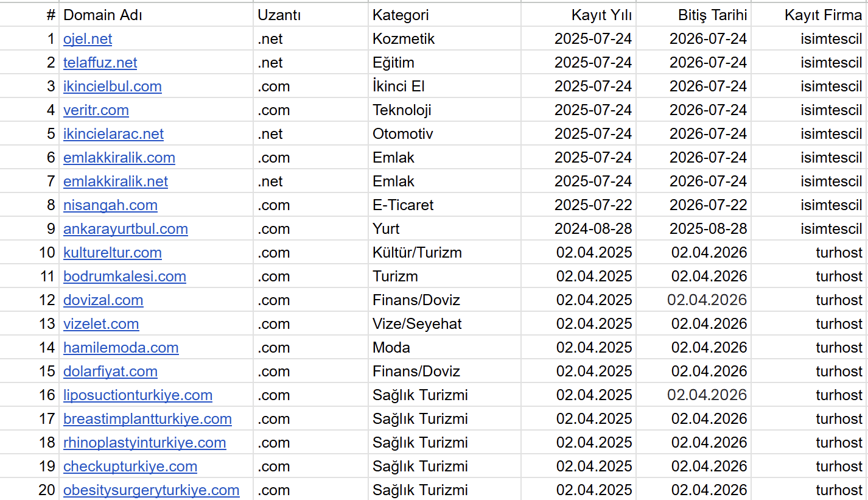Select the Bitiş Tarihi header cell

click(694, 15)
